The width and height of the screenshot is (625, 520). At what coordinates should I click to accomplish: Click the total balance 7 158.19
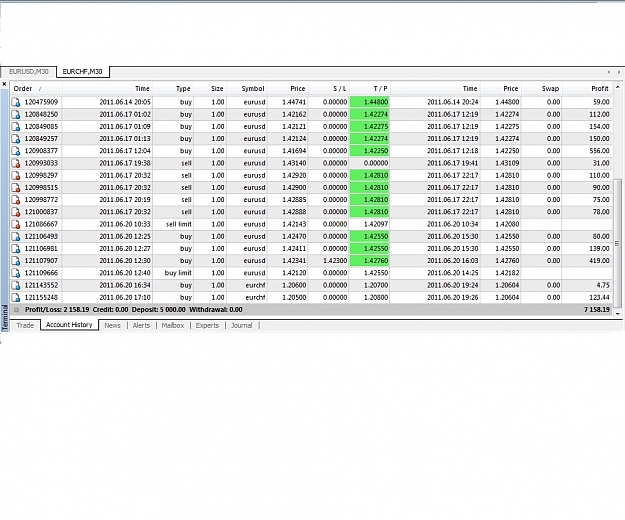pos(597,310)
